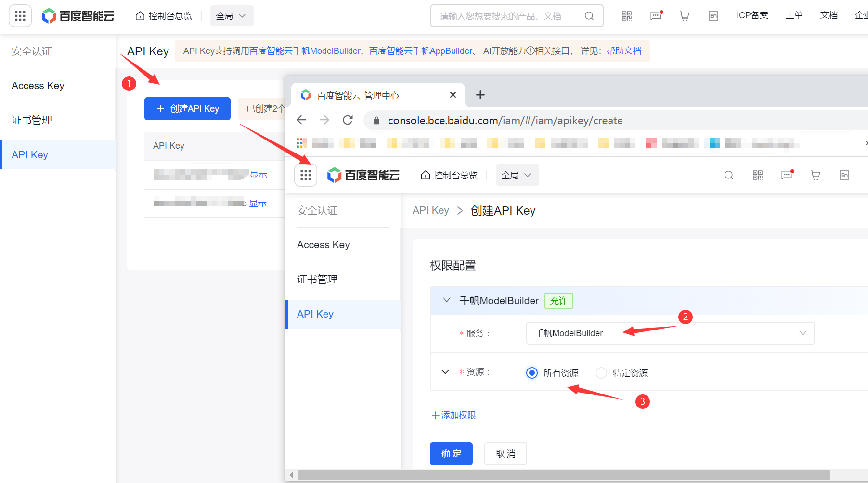Select 所有资源 radio option
The height and width of the screenshot is (483, 868).
532,373
